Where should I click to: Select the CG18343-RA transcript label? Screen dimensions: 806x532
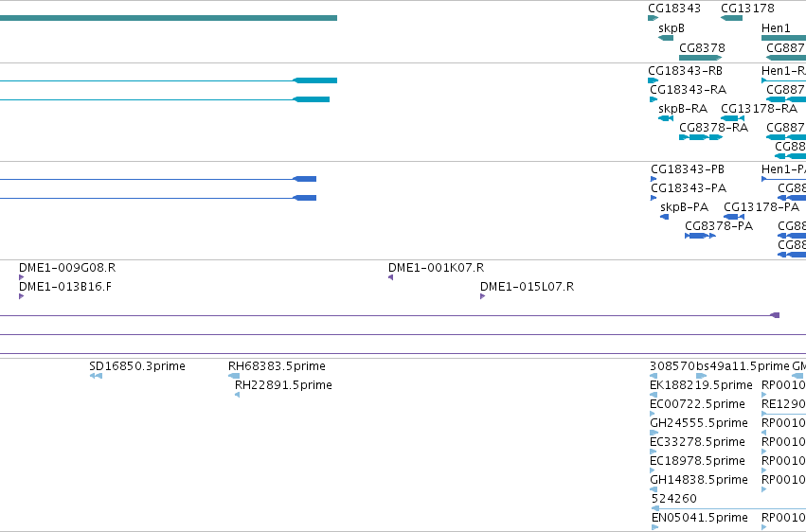click(689, 90)
